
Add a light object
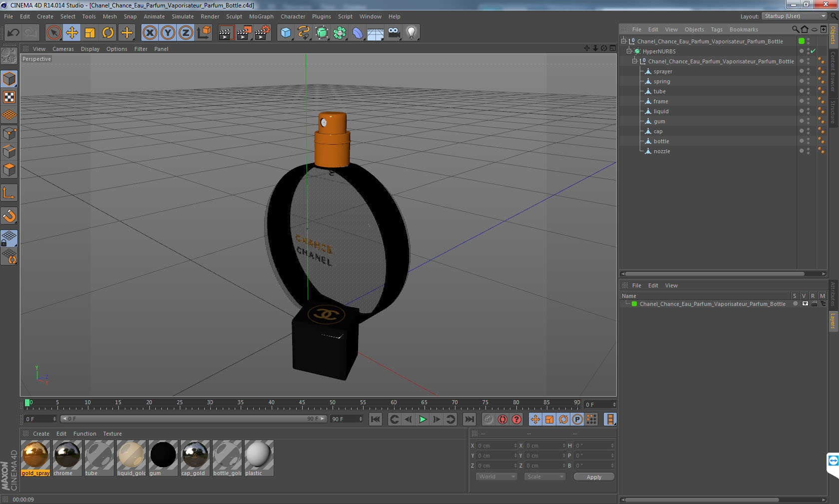(x=412, y=33)
